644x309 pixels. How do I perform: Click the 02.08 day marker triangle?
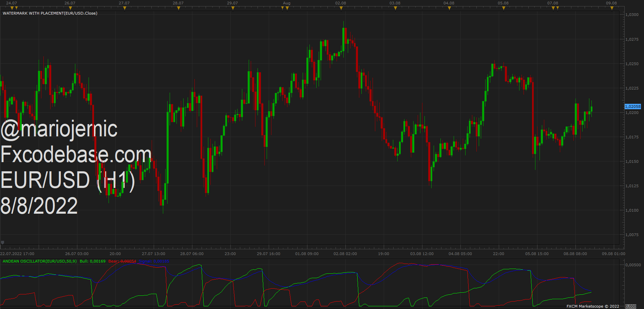click(341, 8)
